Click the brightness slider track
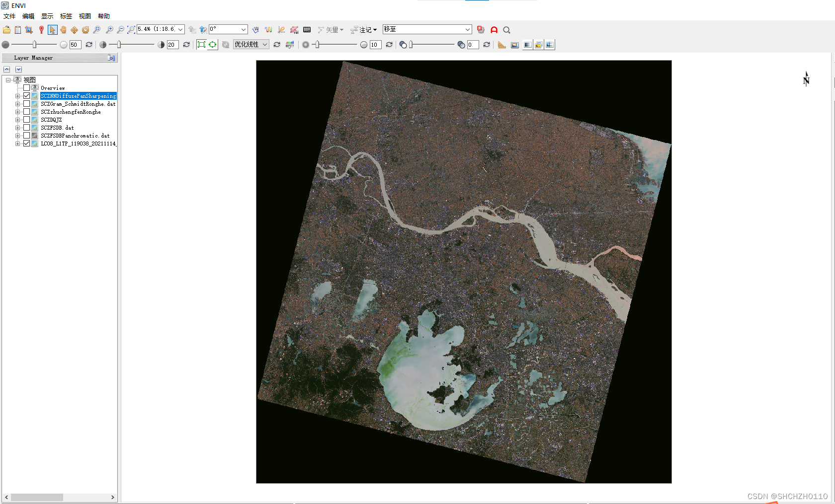The height and width of the screenshot is (504, 835). click(x=34, y=45)
